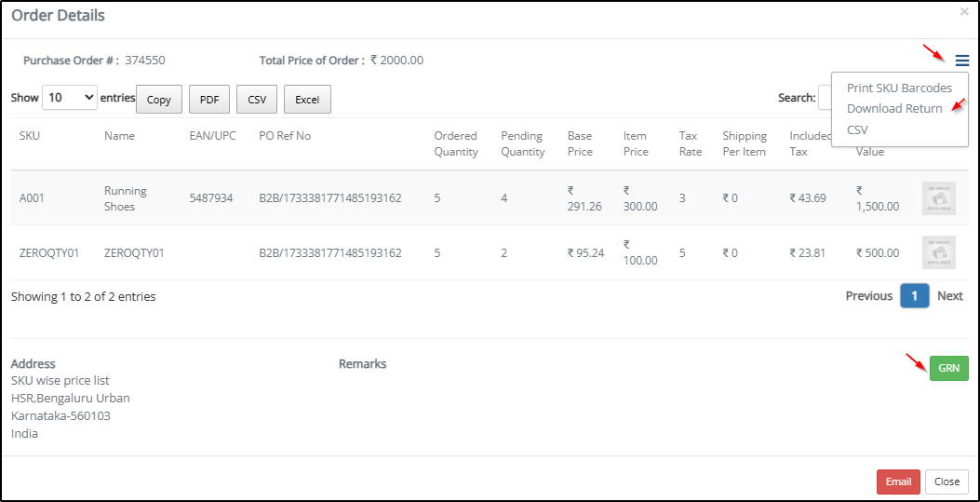
Task: Open the hamburger menu icon
Action: tap(961, 61)
